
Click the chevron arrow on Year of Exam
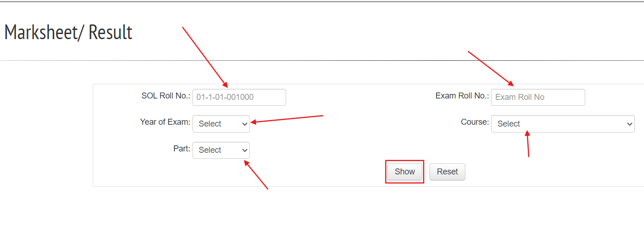pos(244,124)
